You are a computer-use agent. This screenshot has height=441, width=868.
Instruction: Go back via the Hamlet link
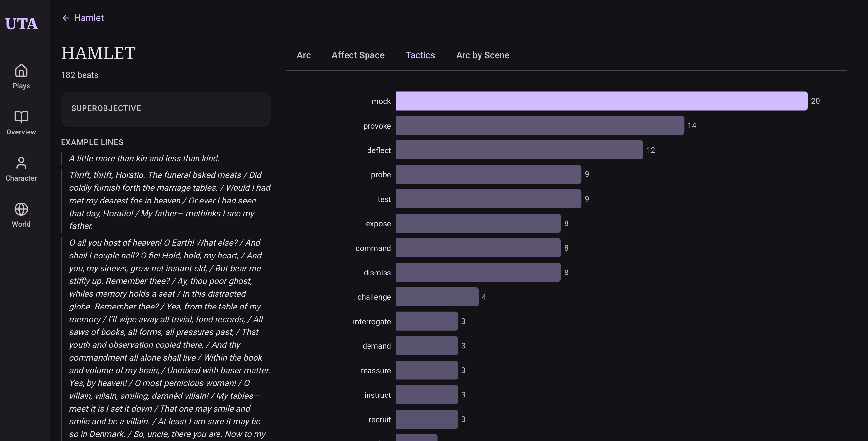coord(89,18)
